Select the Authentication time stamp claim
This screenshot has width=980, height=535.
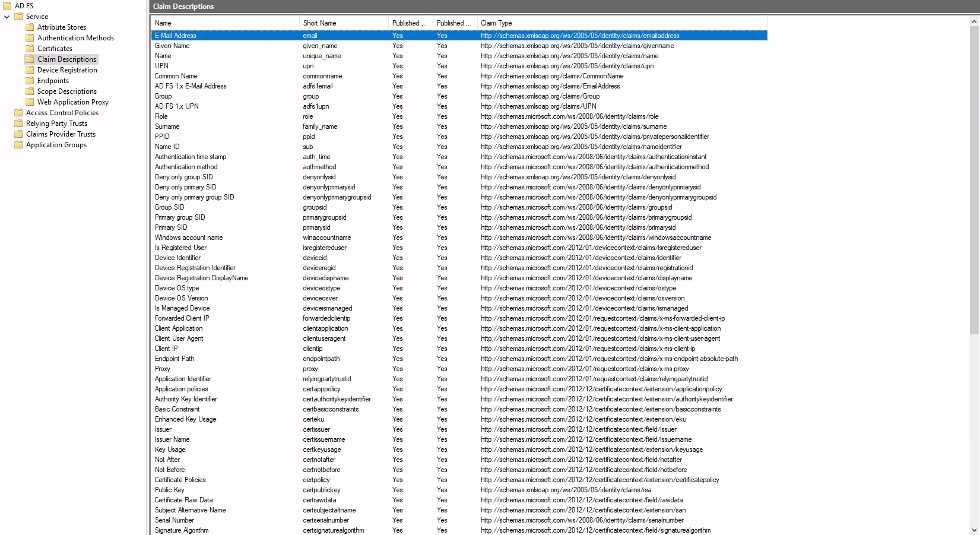tap(459, 157)
